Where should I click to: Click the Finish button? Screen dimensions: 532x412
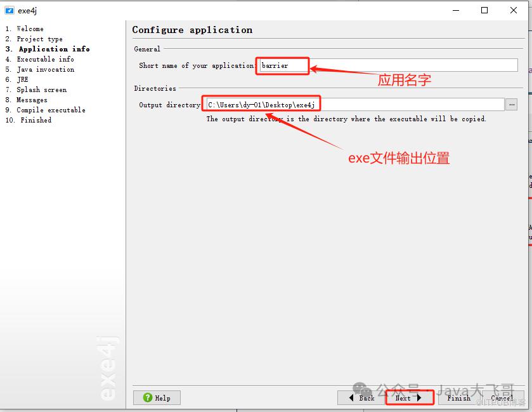pos(458,398)
